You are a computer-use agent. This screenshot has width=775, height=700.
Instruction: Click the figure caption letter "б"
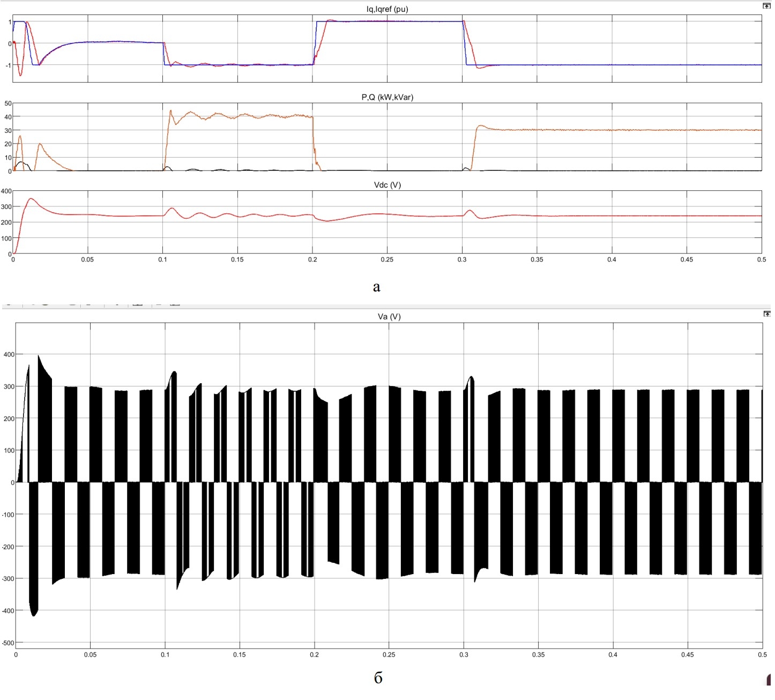click(378, 678)
